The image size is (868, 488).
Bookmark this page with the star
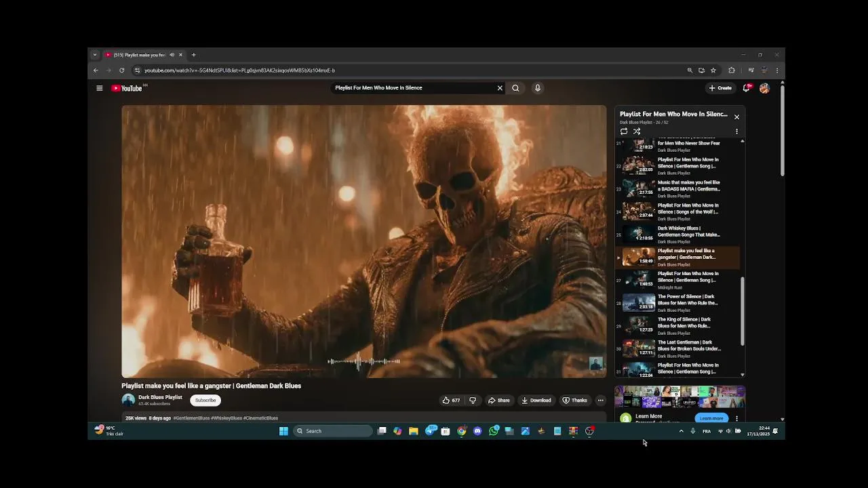tap(713, 70)
